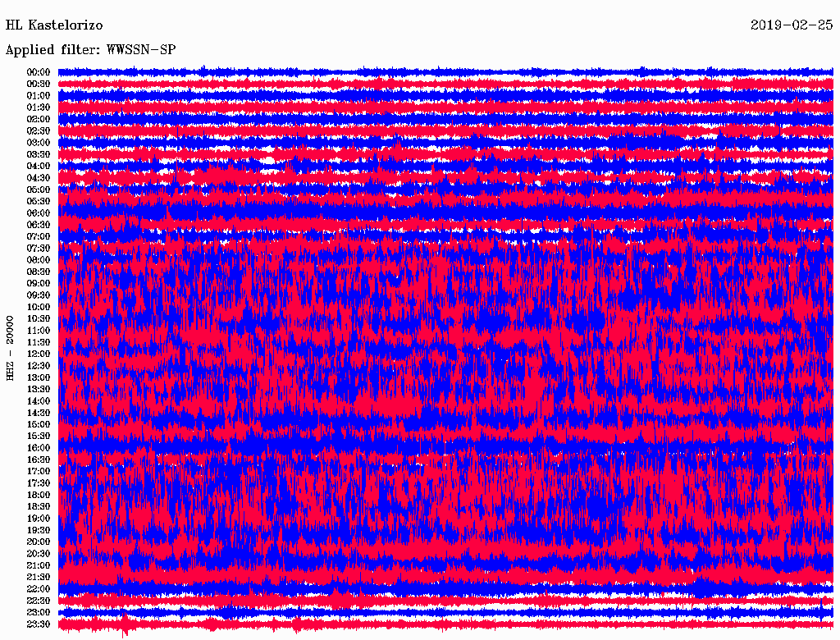This screenshot has width=840, height=640.
Task: Select the 'Applied filter: WWSSN-SP' text
Action: 90,50
